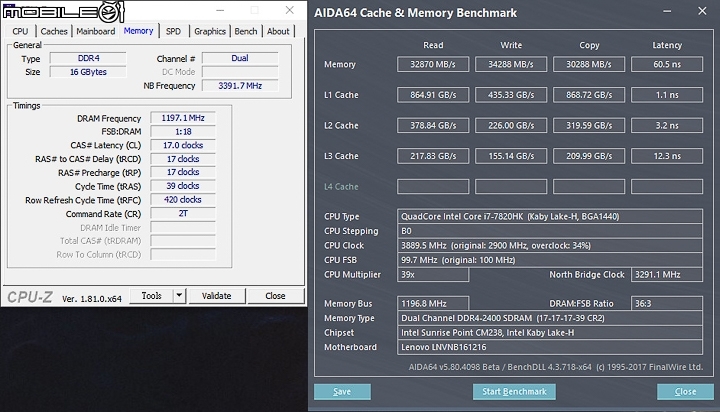Viewport: 720px width, 412px height.
Task: Click the Tools button in CPU-Z
Action: [x=152, y=296]
